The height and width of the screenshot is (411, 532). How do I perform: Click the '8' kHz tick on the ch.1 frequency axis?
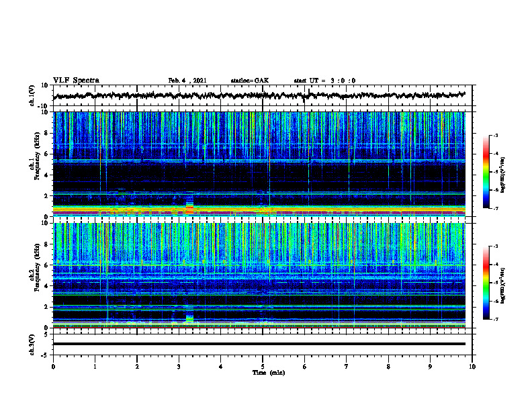[47, 133]
